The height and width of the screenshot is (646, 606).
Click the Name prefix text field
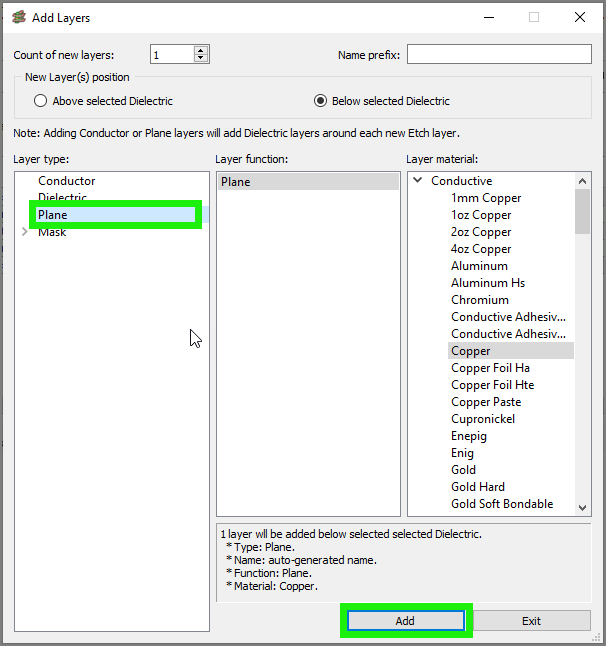(x=499, y=54)
